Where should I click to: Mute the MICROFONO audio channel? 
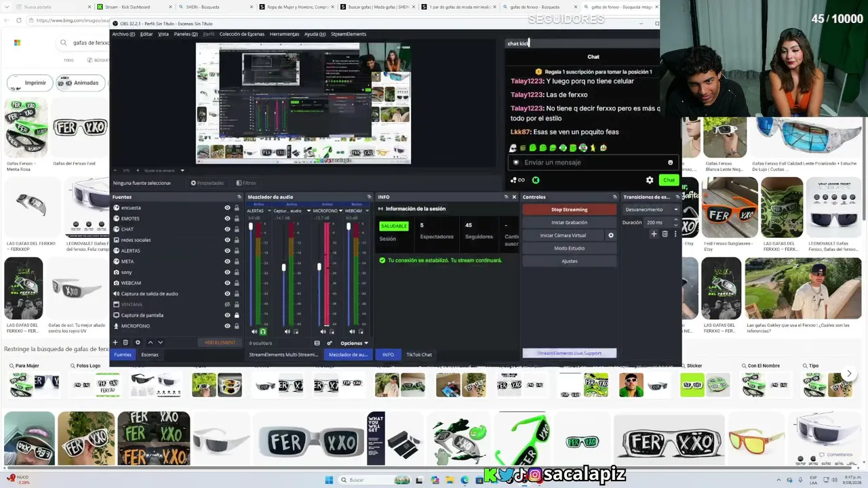point(323,331)
